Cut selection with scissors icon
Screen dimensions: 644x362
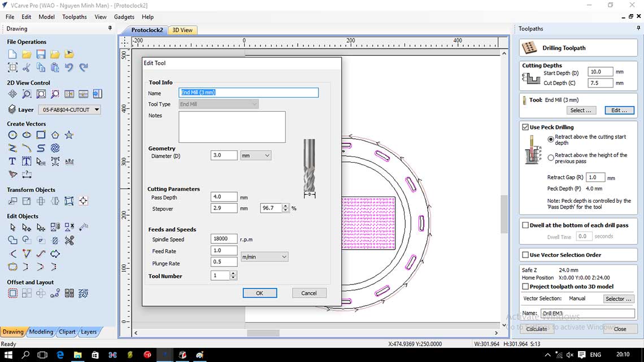[27, 67]
